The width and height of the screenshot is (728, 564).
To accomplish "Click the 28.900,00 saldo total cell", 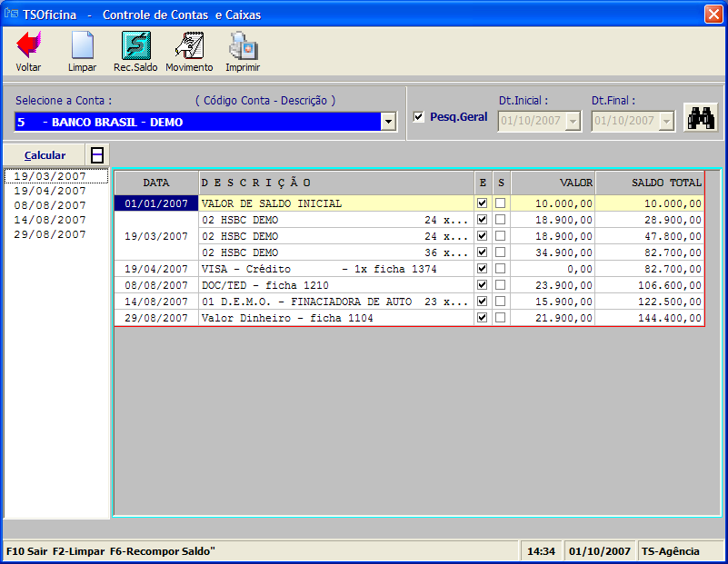I will click(650, 220).
